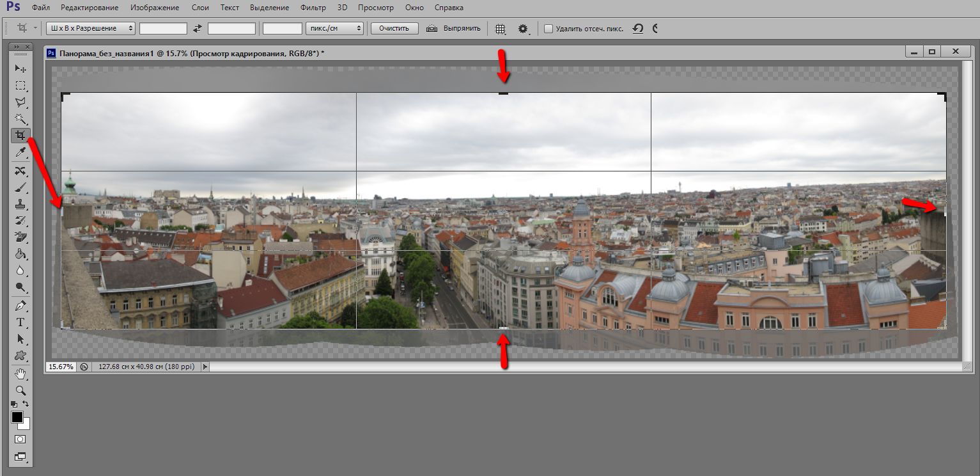
Task: Maximize the panorama document window
Action: coord(932,51)
